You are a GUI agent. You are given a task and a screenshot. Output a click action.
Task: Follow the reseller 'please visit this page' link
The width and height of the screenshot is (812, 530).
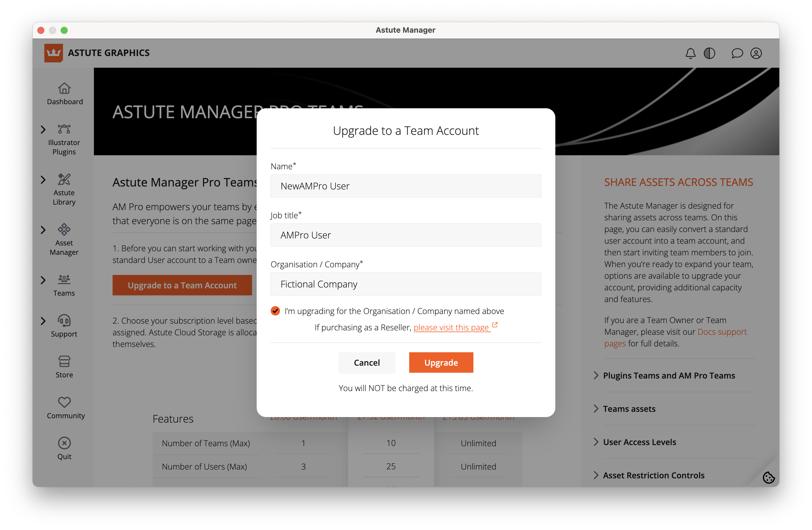(451, 327)
